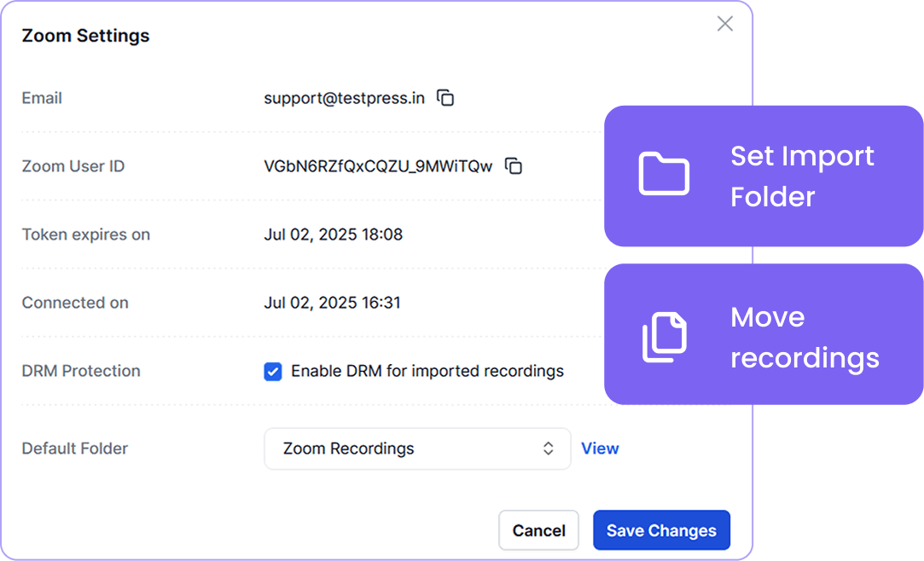924x561 pixels.
Task: Toggle the Enable DRM checkbox
Action: coord(273,372)
